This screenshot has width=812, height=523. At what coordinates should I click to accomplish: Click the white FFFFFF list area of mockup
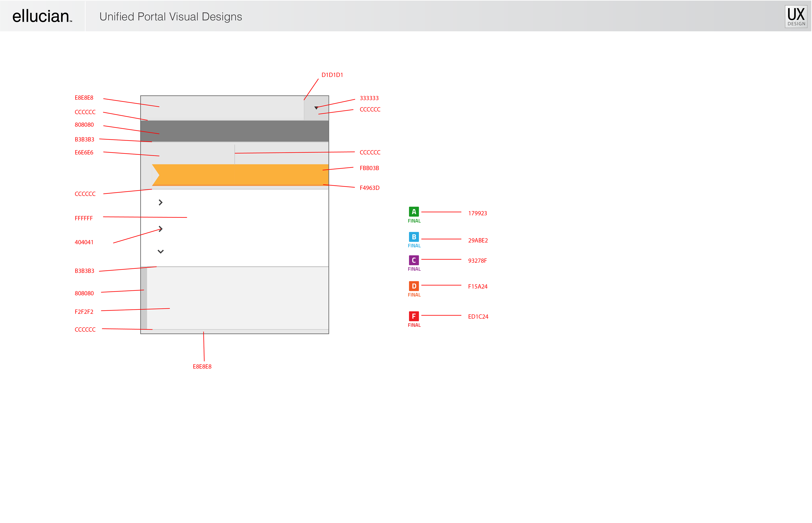[x=235, y=228]
